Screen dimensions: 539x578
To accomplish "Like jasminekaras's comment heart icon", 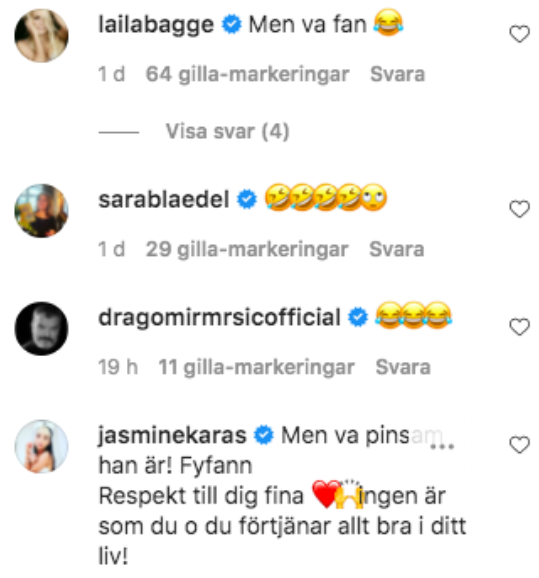I will tap(519, 444).
